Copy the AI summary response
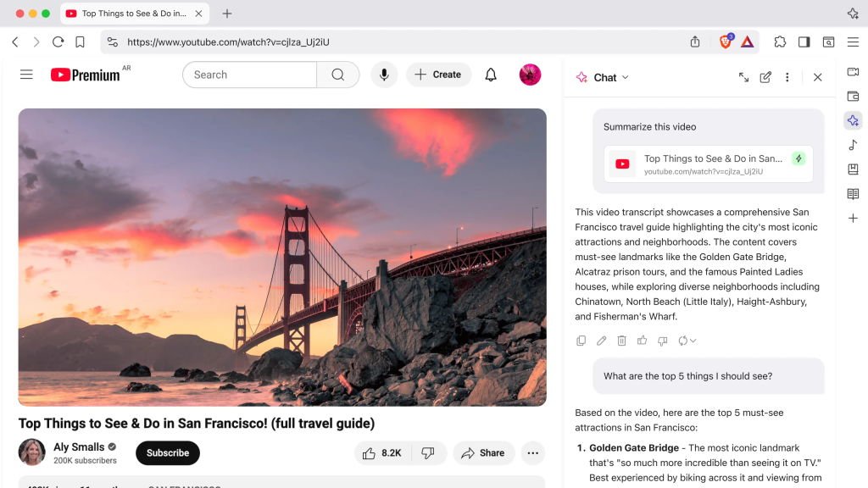The width and height of the screenshot is (868, 488). (x=581, y=341)
